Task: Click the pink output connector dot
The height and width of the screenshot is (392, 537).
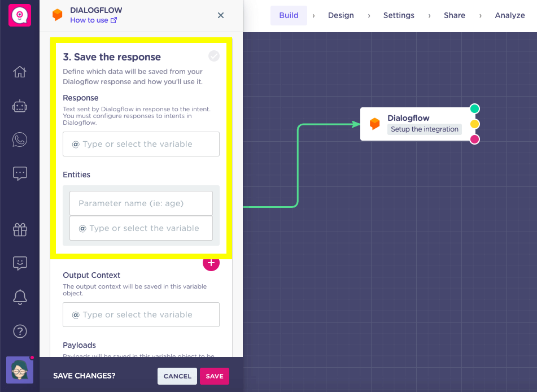Action: (x=474, y=139)
